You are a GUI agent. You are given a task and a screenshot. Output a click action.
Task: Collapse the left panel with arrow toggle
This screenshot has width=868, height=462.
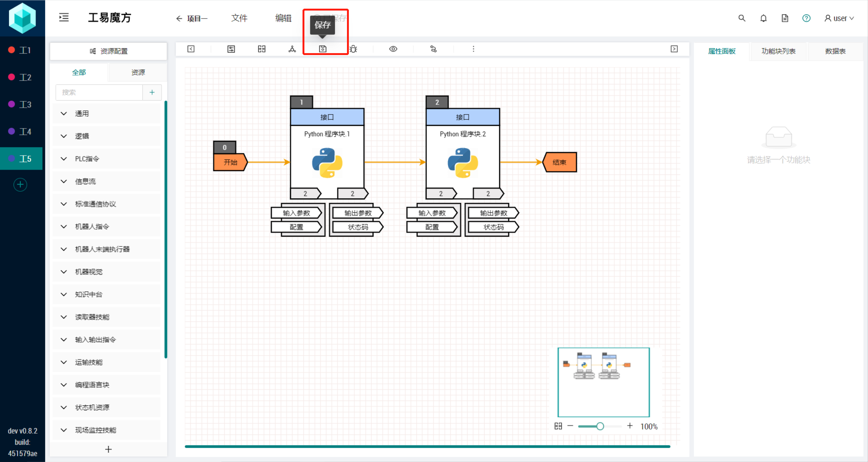[x=191, y=49]
